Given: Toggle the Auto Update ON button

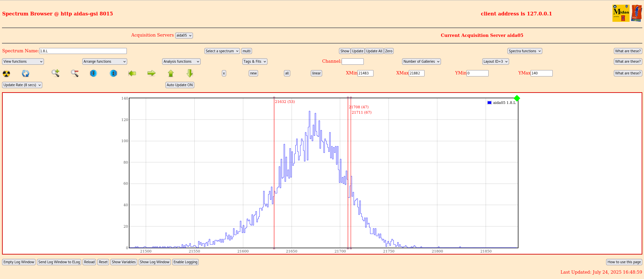Looking at the screenshot, I should (180, 85).
